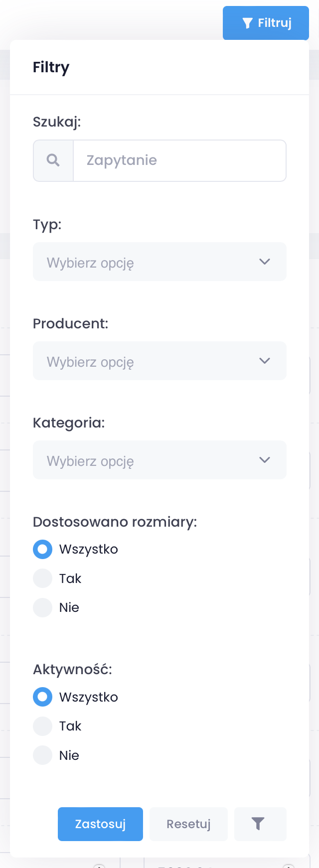This screenshot has height=868, width=319.
Task: Choose Wszystko under Aktywność
Action: pyautogui.click(x=43, y=697)
